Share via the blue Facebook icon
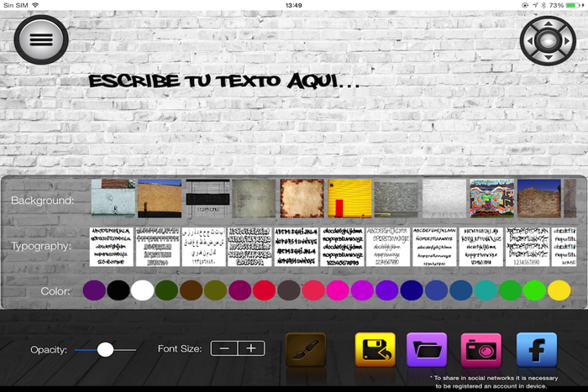 (537, 350)
